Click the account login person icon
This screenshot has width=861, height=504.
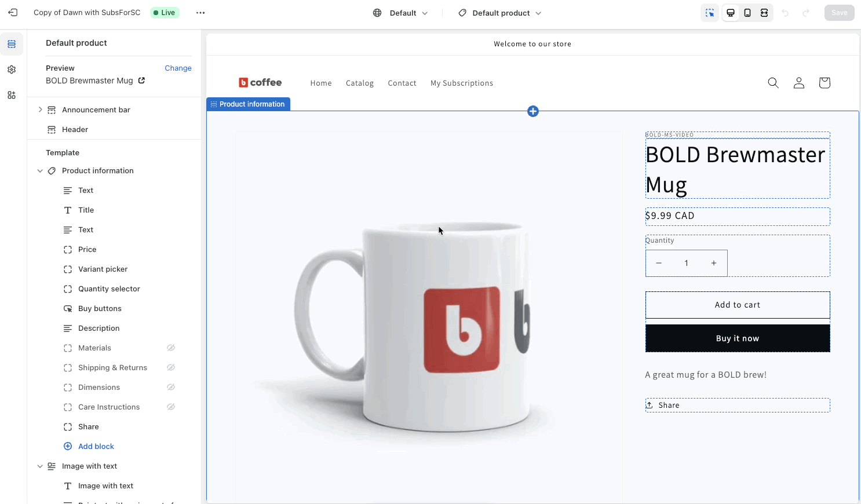click(x=799, y=83)
